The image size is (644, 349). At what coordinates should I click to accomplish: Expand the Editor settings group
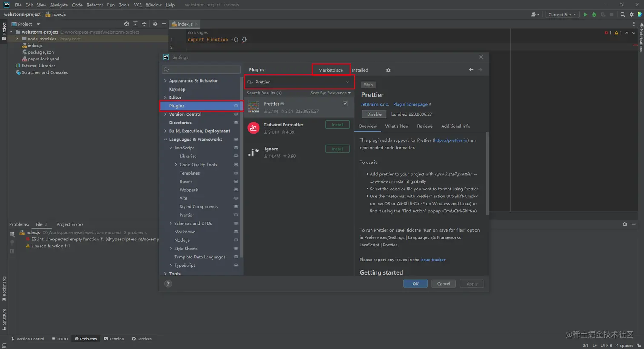(x=165, y=97)
